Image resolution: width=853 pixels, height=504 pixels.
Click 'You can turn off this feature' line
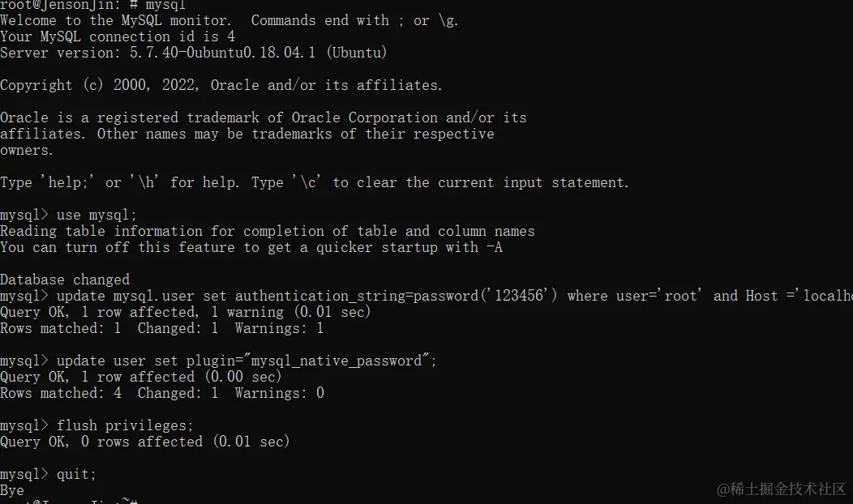(x=251, y=247)
